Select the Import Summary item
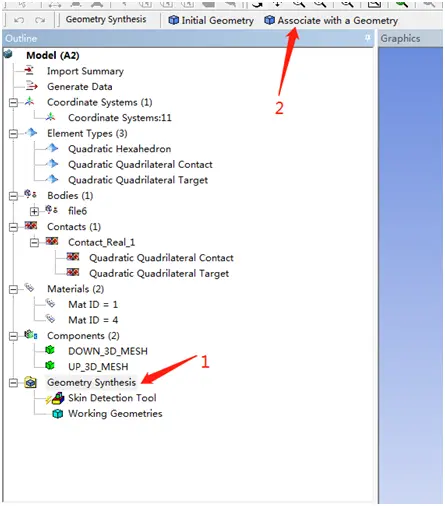This screenshot has height=506, width=445. [x=85, y=71]
